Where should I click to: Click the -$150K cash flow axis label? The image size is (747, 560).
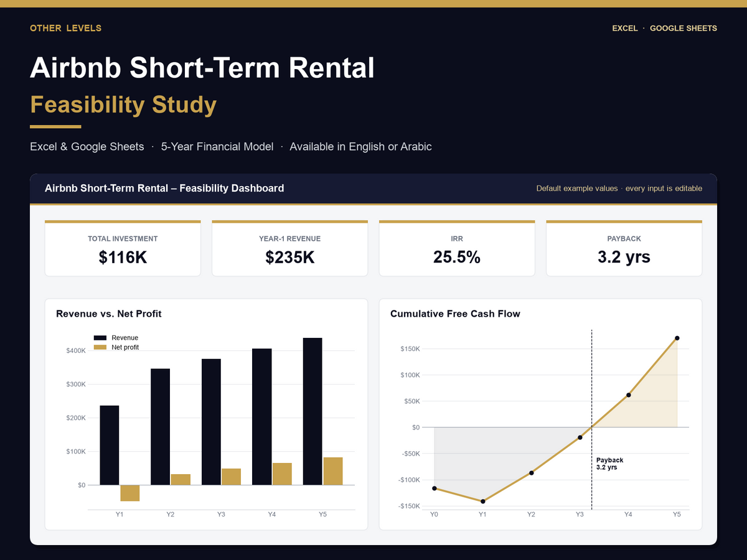coord(409,506)
